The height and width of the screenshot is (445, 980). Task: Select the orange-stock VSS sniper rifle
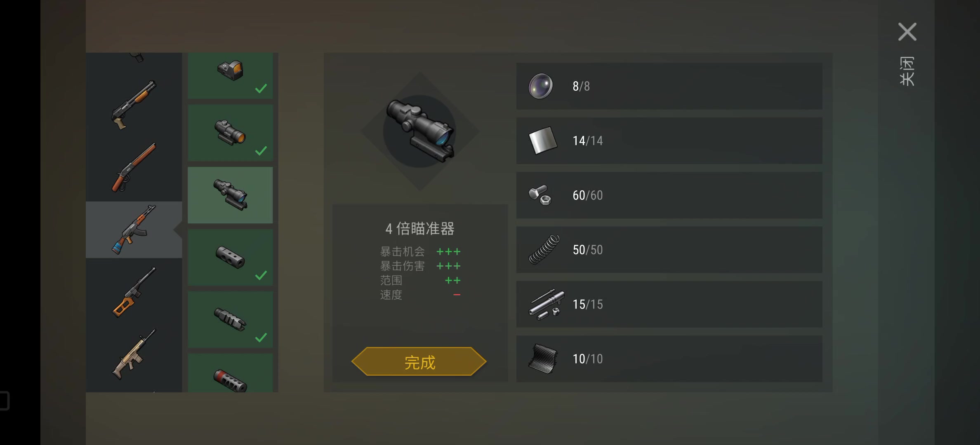134,292
